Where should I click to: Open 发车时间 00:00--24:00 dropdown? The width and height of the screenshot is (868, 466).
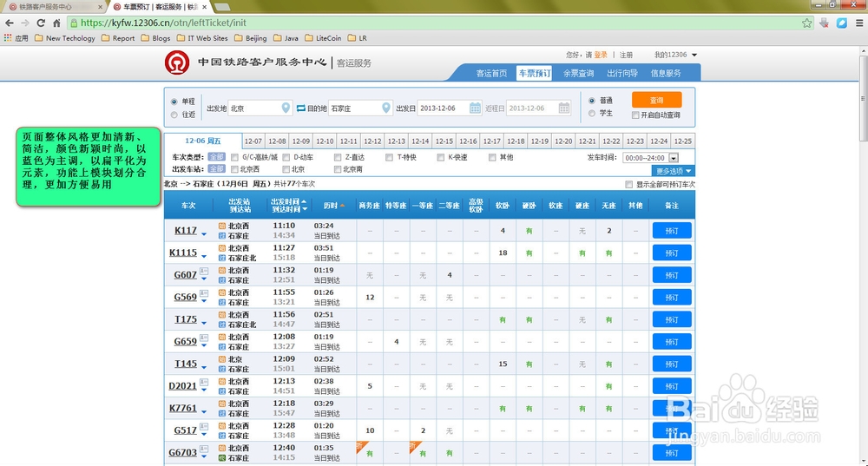pyautogui.click(x=650, y=158)
